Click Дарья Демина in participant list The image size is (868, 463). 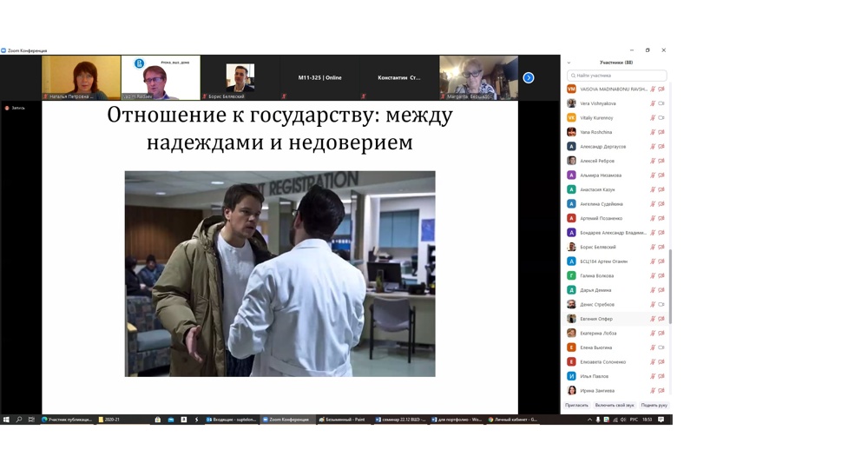click(x=616, y=291)
